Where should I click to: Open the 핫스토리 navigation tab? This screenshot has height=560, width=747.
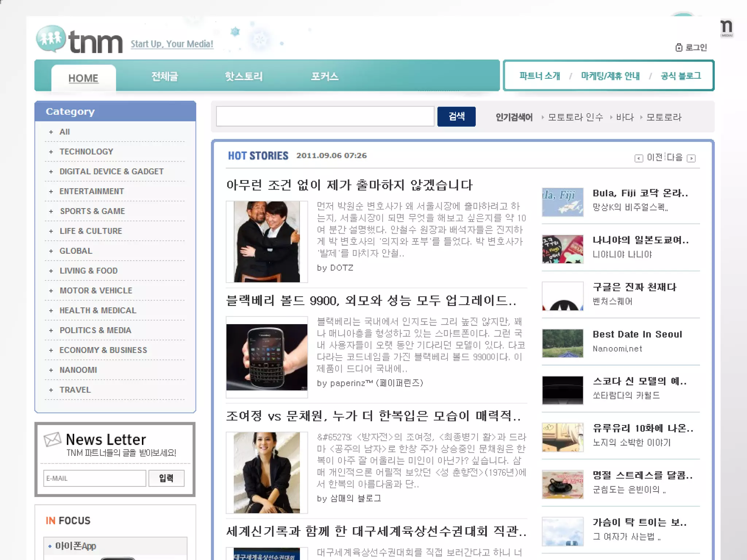(x=243, y=77)
